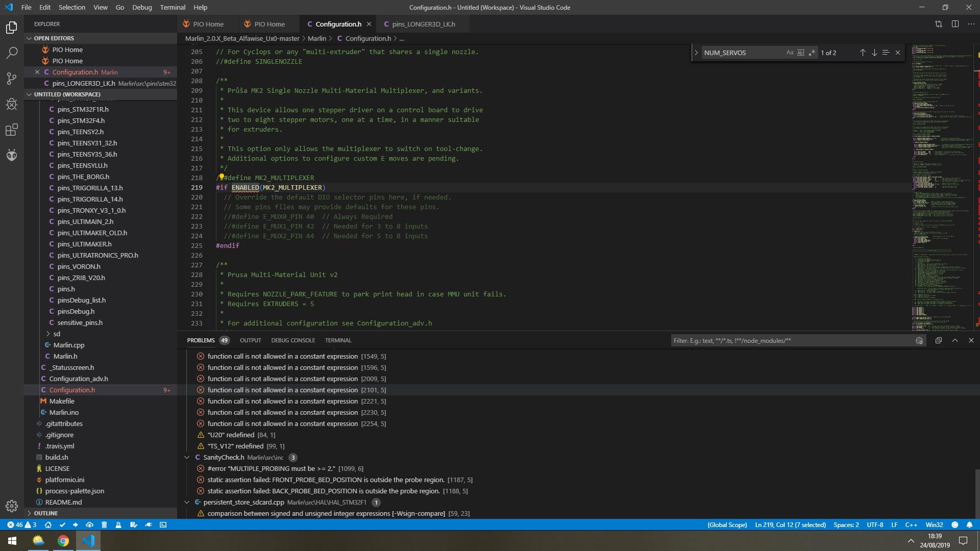This screenshot has width=980, height=551.
Task: Click PlatformIO New Terminal icon
Action: pyautogui.click(x=163, y=524)
